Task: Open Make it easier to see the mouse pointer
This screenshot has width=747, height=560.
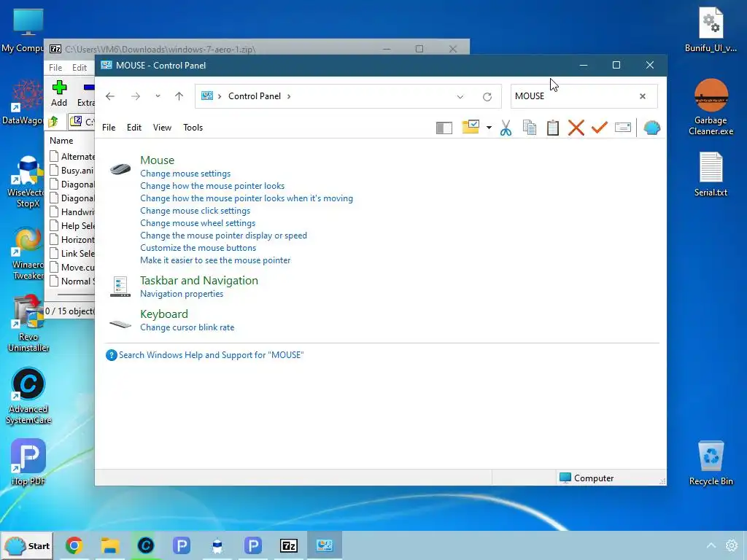Action: point(215,260)
